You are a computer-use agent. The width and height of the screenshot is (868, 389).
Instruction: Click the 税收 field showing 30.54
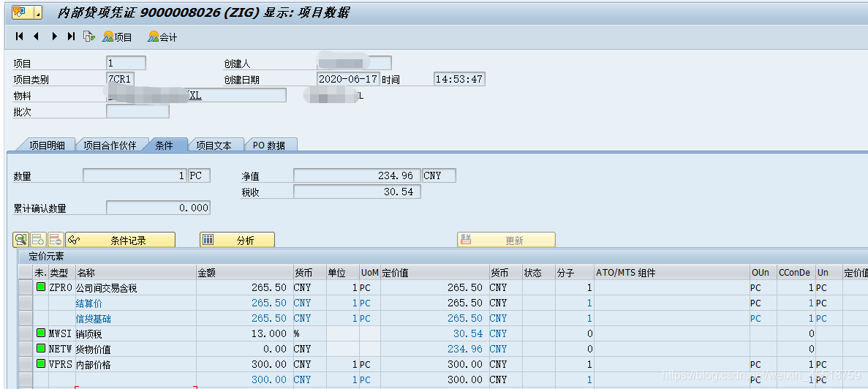pyautogui.click(x=357, y=192)
